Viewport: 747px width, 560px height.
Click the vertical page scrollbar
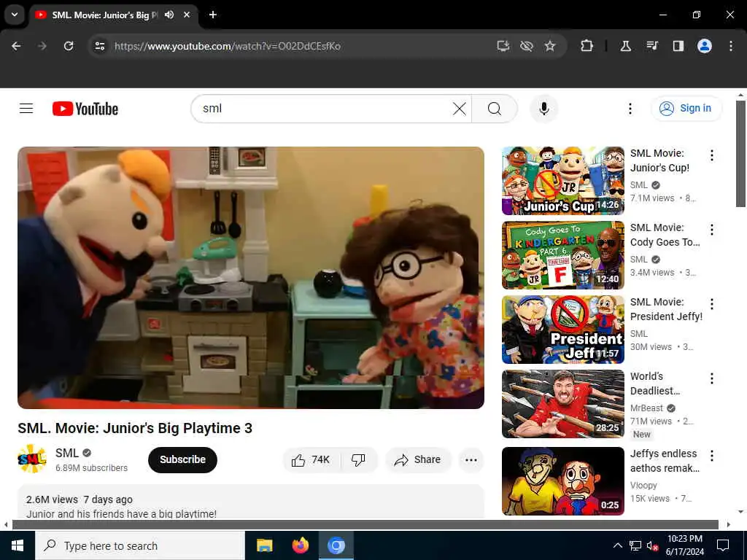click(740, 154)
